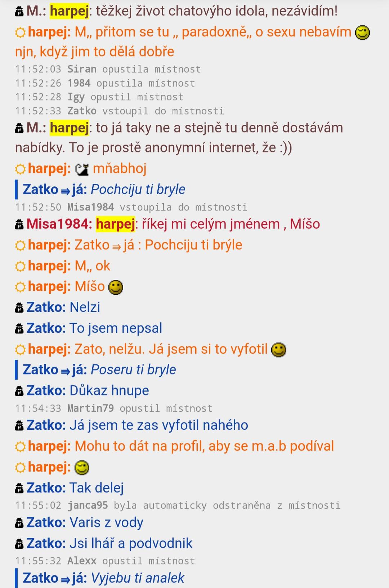Click the winking smiley after 'o sexu nebavím'
Image resolution: width=389 pixels, height=588 pixels.
pyautogui.click(x=362, y=33)
